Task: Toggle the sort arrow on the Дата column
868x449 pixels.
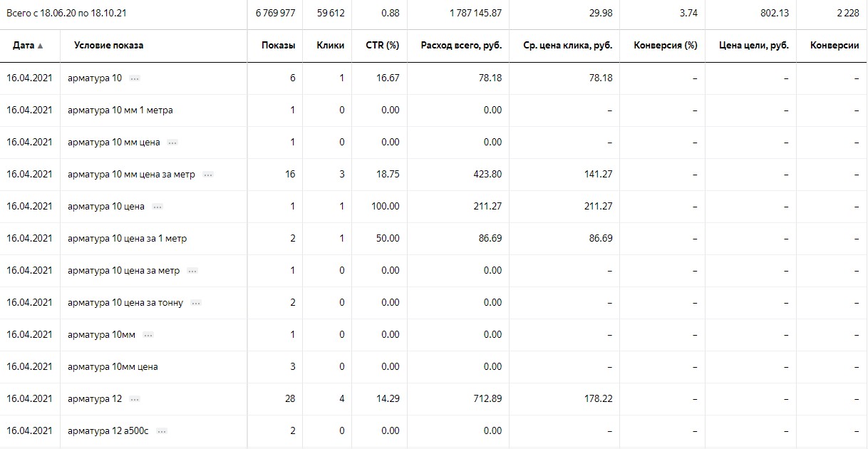Action: click(x=40, y=46)
